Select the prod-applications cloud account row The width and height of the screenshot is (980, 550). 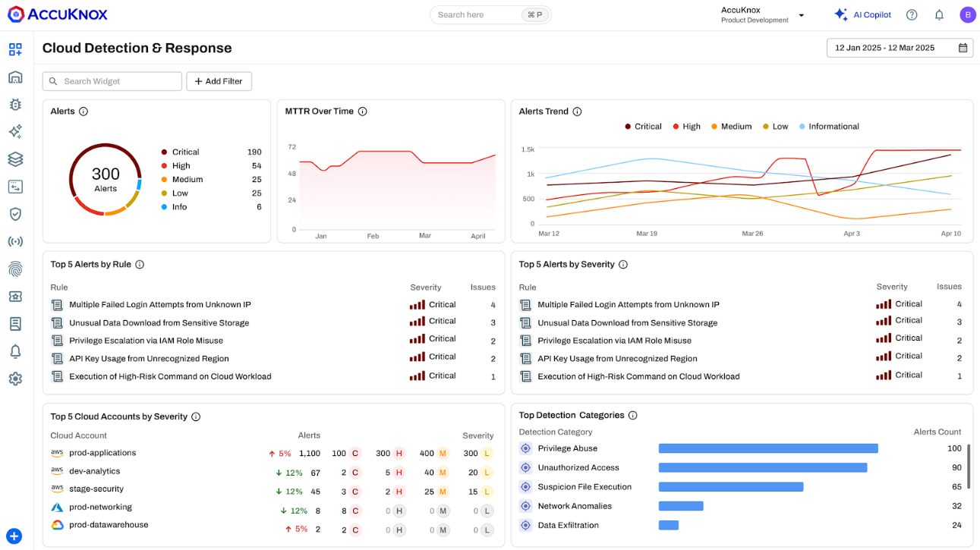273,454
